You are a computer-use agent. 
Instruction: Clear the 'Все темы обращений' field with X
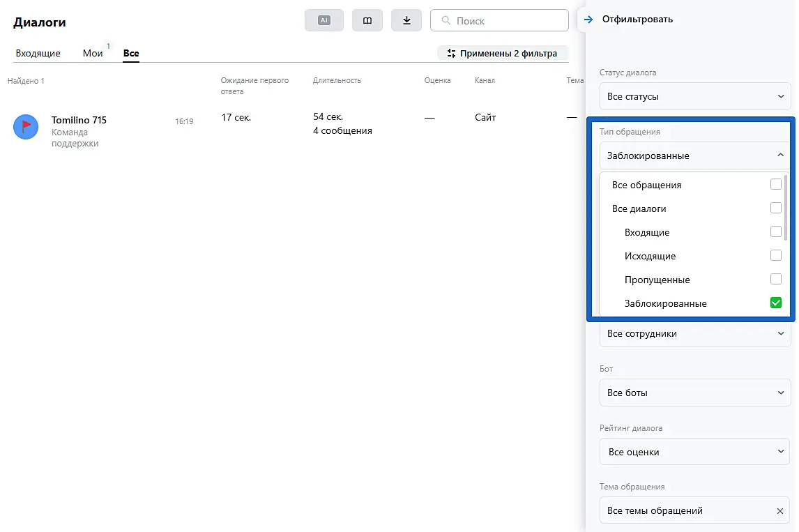click(x=780, y=511)
